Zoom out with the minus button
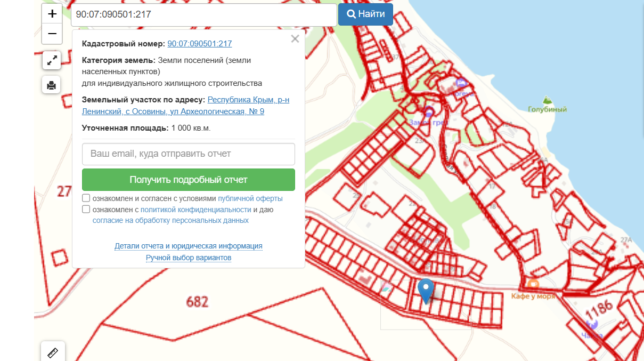Screen dimensions: 644x361 52,34
